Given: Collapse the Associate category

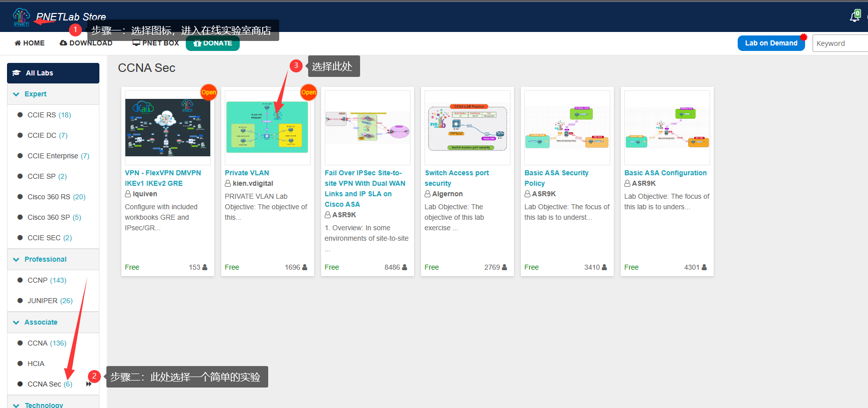Looking at the screenshot, I should click(53, 322).
